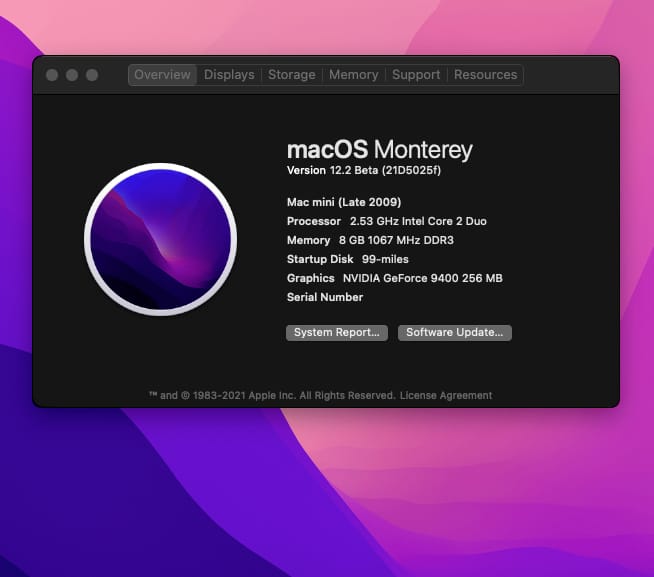Go to the Support tab
The image size is (654, 577).
click(416, 75)
